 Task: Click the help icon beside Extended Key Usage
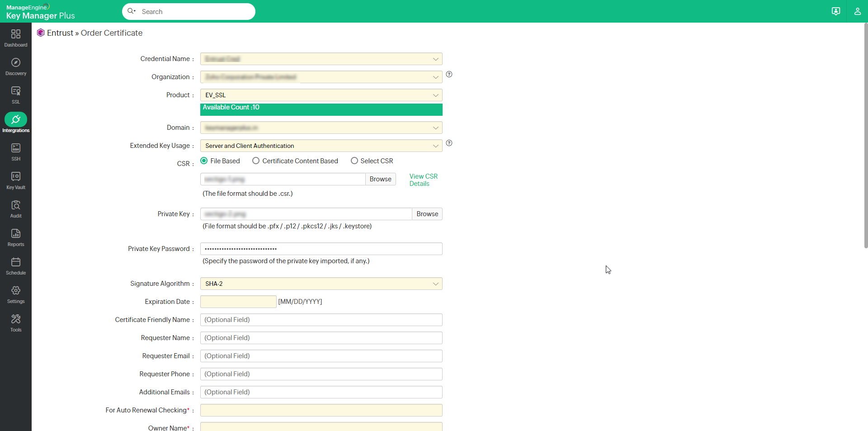(x=449, y=143)
